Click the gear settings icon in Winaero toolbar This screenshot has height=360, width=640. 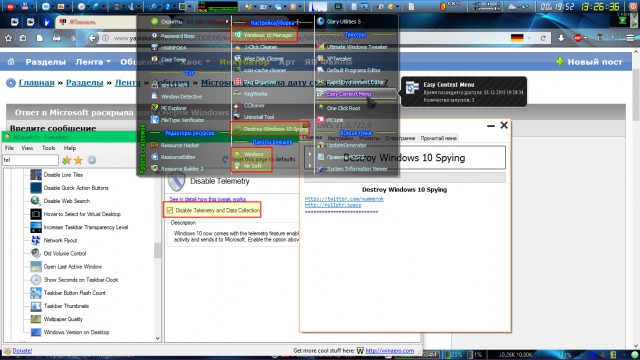pos(92,160)
